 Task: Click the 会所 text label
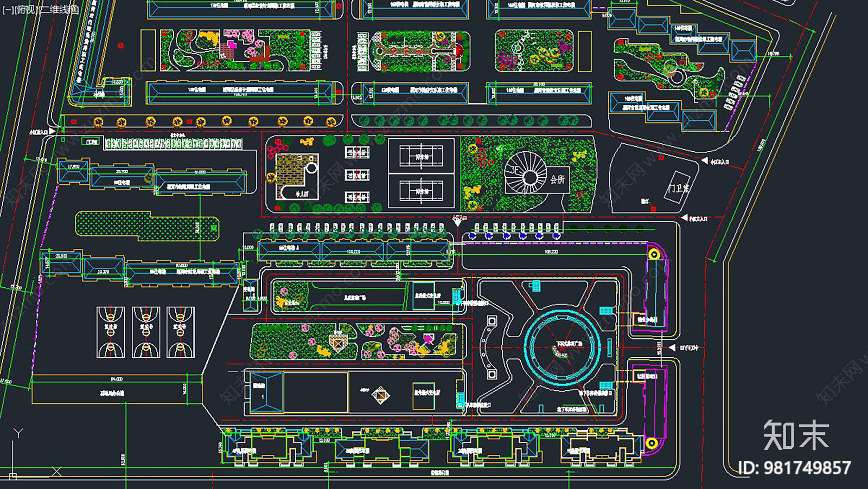click(557, 179)
